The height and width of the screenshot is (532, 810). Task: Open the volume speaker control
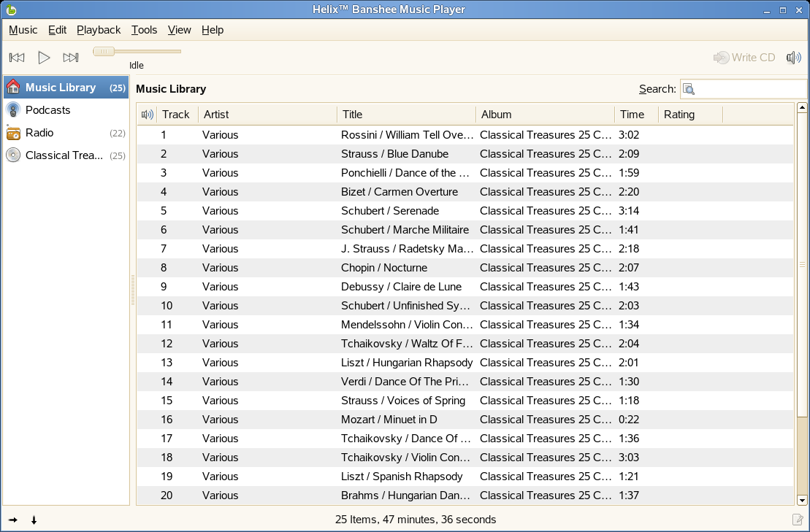[x=793, y=57]
